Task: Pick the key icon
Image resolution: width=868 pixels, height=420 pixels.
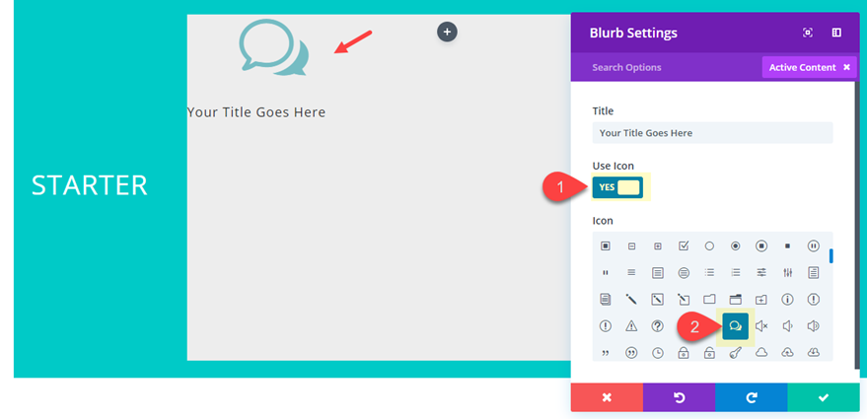Action: [735, 353]
